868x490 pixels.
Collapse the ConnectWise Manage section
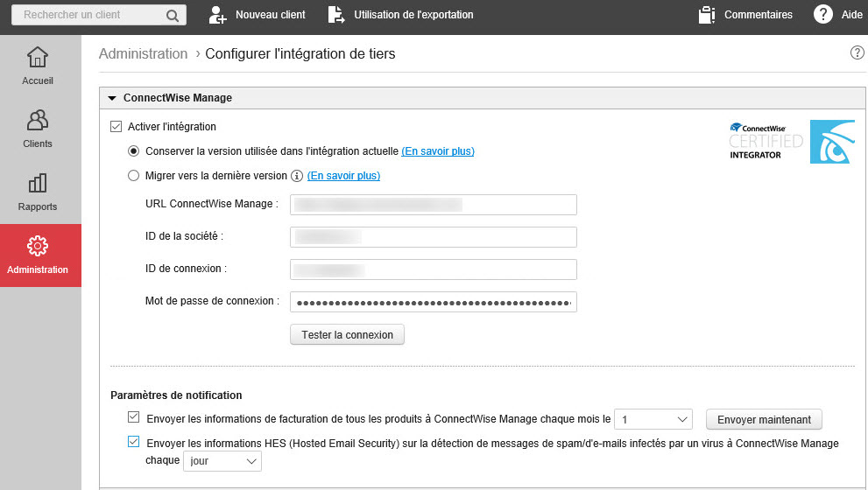pos(112,98)
